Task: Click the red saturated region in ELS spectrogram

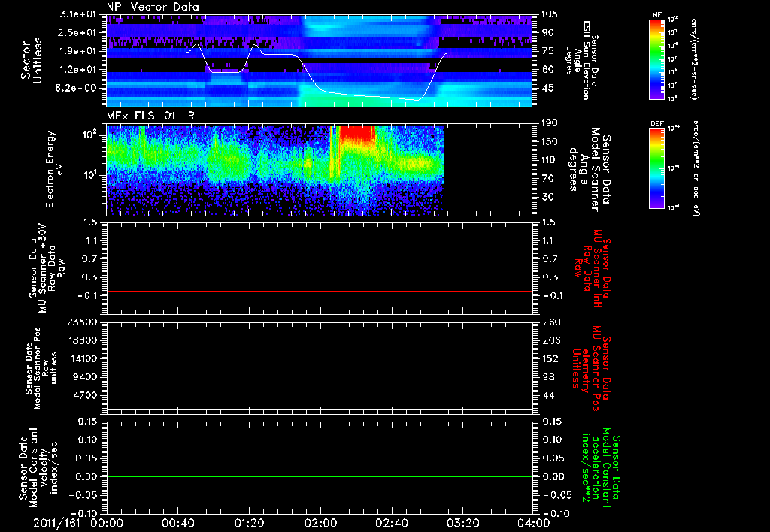Action: (357, 132)
